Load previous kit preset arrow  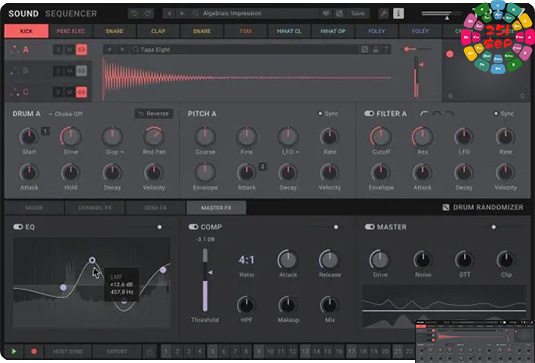point(169,13)
